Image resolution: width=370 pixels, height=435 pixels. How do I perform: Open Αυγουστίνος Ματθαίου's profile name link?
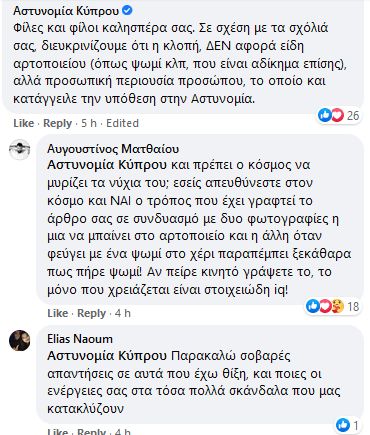113,149
